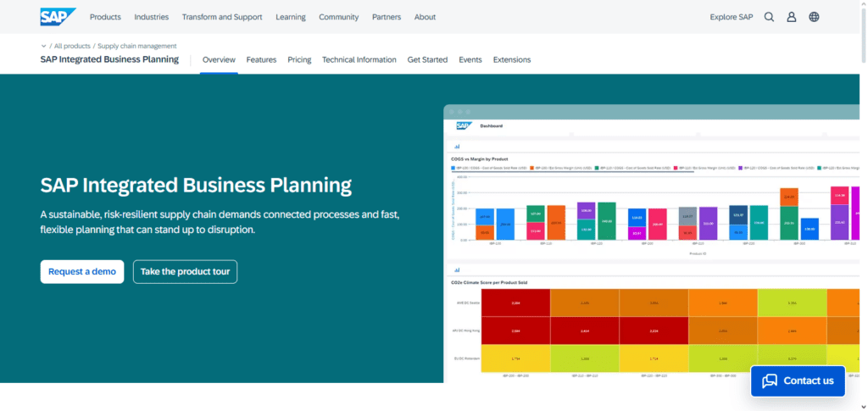The height and width of the screenshot is (411, 868).
Task: Open the Learning menu
Action: (291, 17)
